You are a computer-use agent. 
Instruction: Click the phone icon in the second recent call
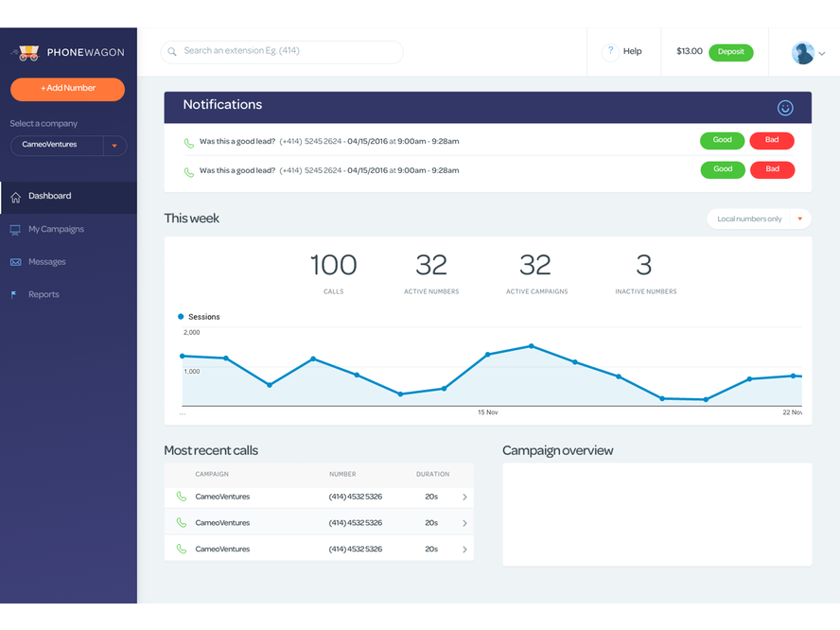(182, 522)
